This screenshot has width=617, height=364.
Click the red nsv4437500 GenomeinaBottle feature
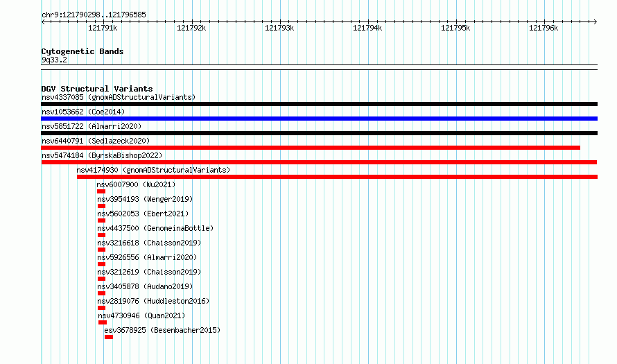(x=101, y=235)
